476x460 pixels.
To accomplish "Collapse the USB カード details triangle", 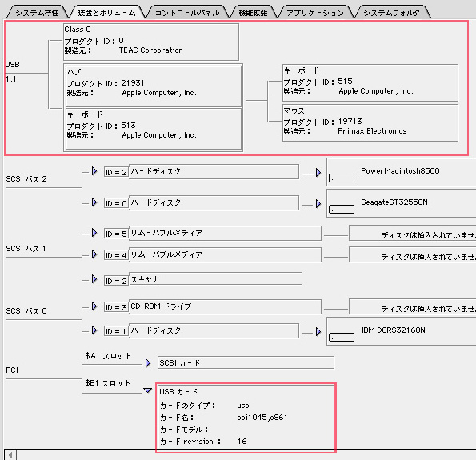I will click(148, 390).
